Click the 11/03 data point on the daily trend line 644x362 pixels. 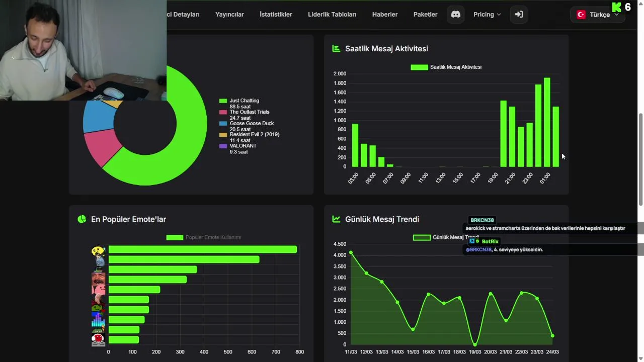(x=351, y=252)
